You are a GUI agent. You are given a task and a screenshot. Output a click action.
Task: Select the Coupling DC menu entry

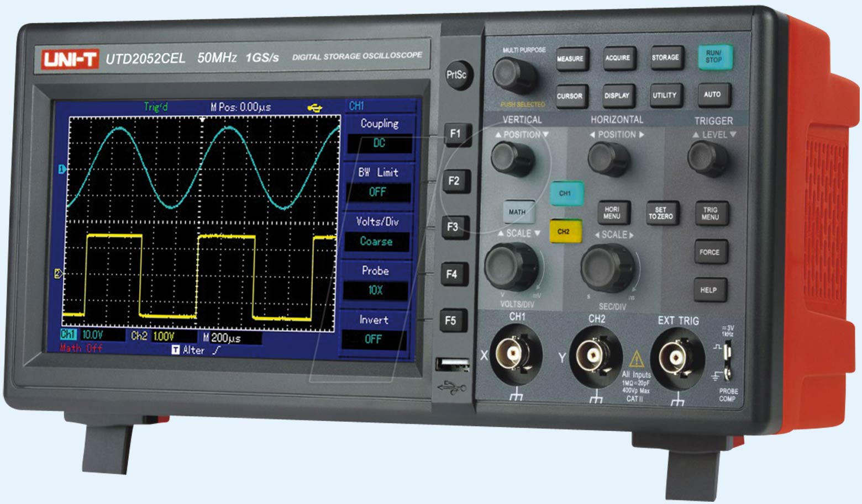pyautogui.click(x=379, y=144)
